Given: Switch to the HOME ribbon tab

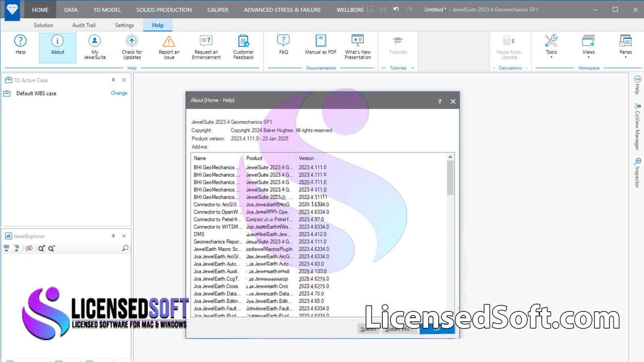Looking at the screenshot, I should (x=40, y=10).
